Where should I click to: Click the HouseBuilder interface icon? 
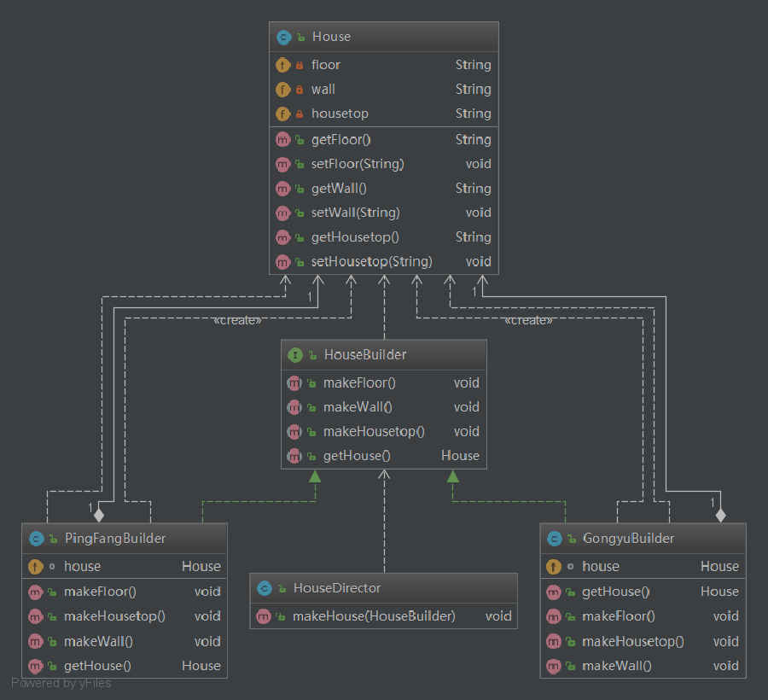tap(295, 354)
